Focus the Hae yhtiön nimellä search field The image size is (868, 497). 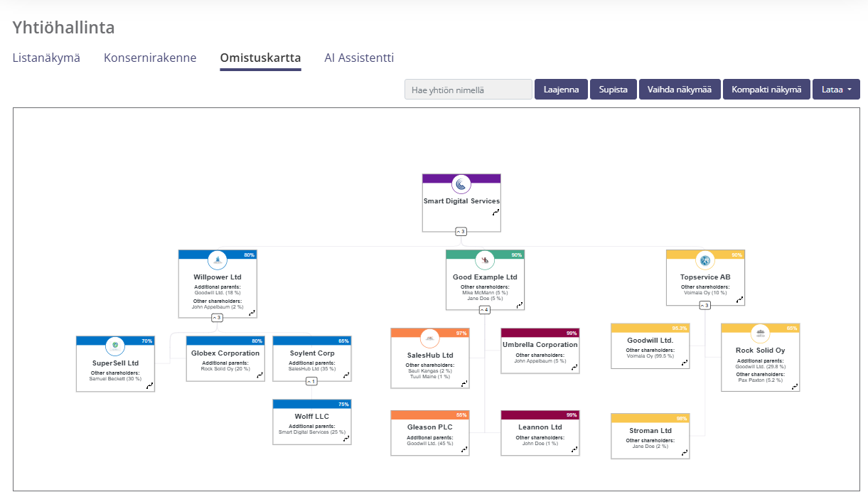[x=468, y=90]
